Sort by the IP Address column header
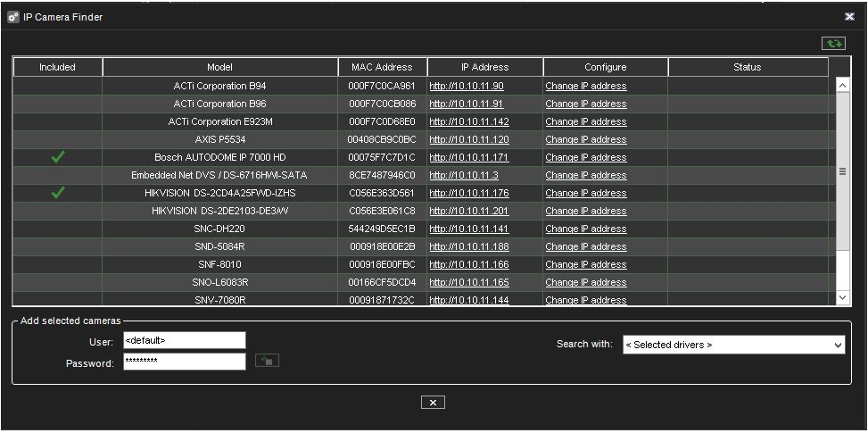 click(x=484, y=67)
